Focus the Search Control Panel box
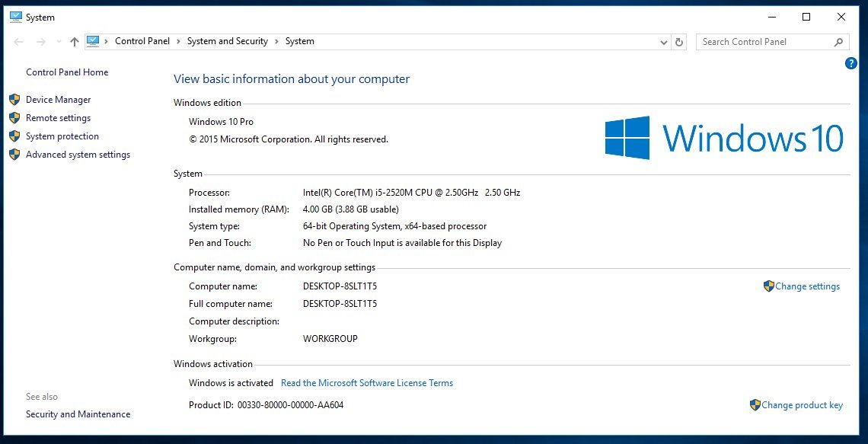 [x=772, y=42]
